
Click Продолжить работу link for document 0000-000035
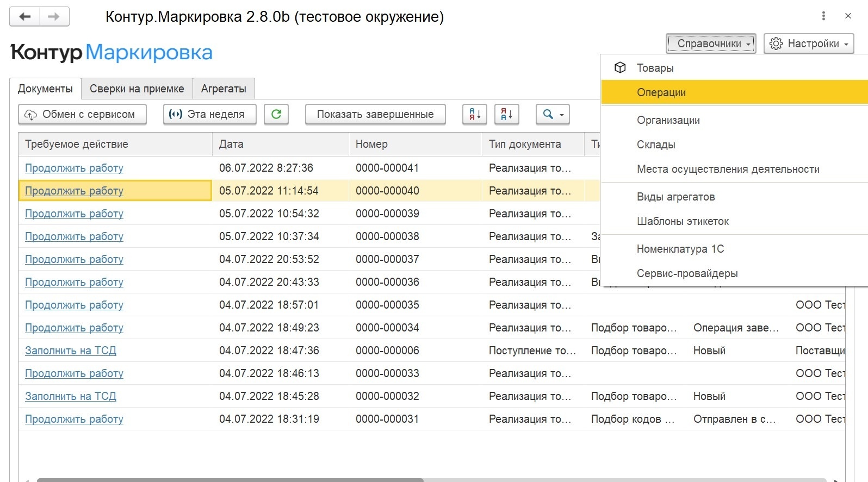click(x=74, y=305)
